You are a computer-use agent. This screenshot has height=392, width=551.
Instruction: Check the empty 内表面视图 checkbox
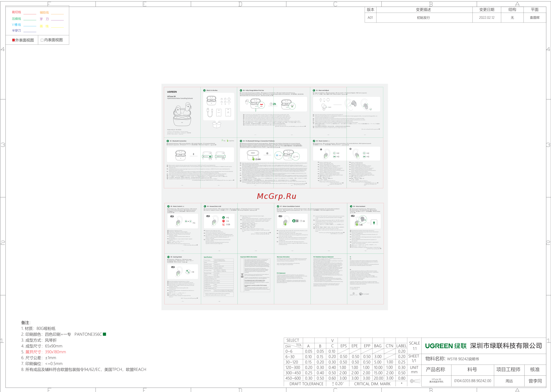click(42, 40)
